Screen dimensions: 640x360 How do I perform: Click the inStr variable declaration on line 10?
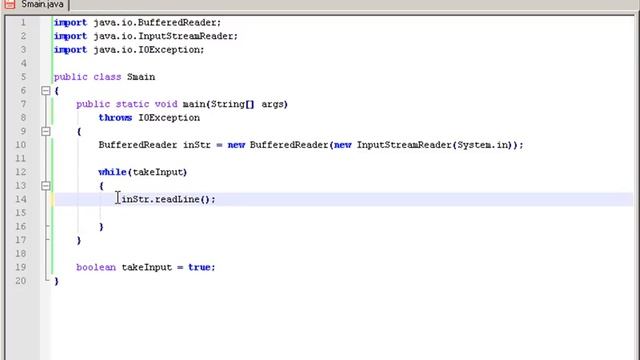(x=197, y=145)
